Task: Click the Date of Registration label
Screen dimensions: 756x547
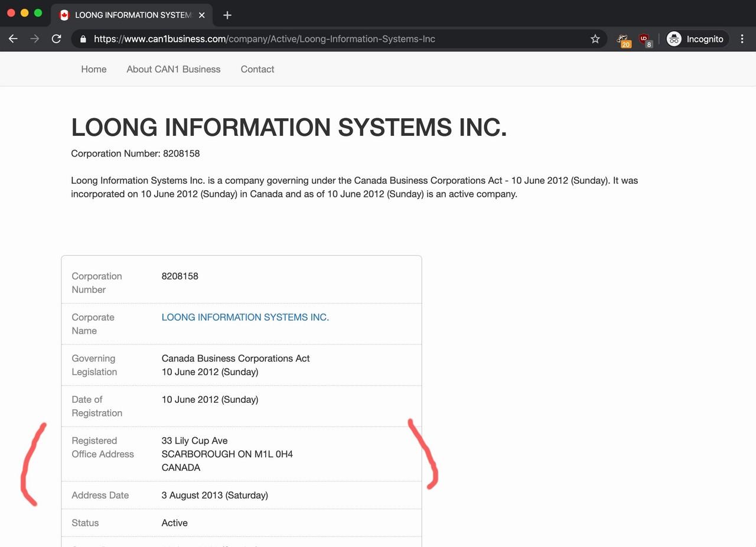Action: 97,406
